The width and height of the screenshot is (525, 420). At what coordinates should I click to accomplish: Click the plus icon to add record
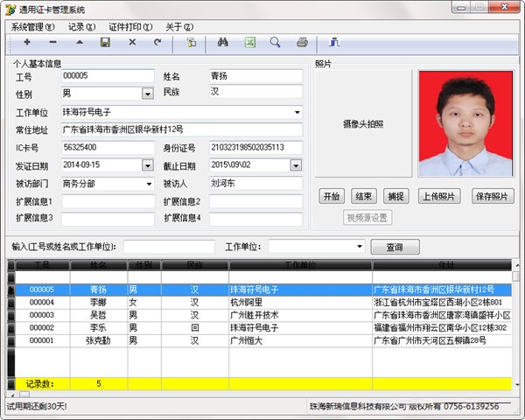tap(27, 42)
